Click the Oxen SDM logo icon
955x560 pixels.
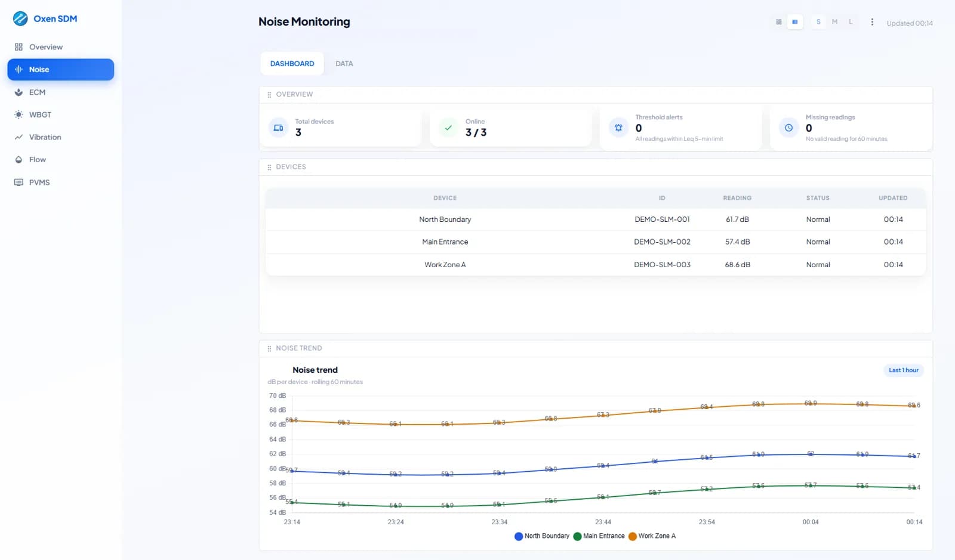point(20,18)
